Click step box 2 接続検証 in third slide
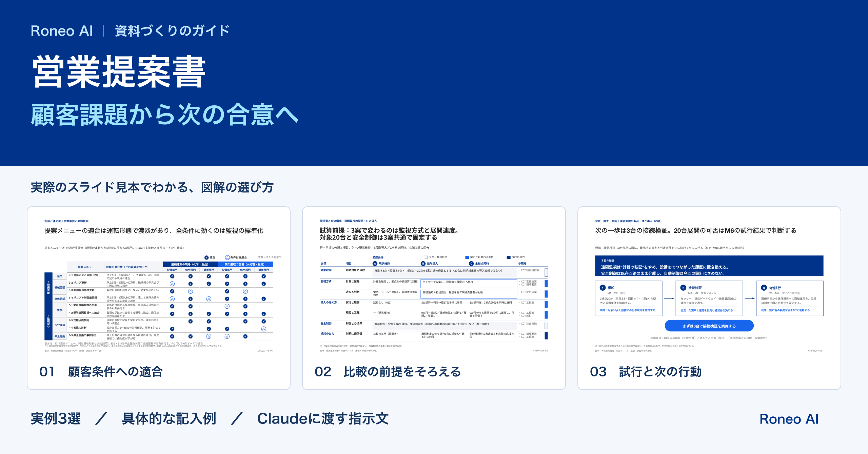Screen dimensions: 868x454 pyautogui.click(x=709, y=298)
